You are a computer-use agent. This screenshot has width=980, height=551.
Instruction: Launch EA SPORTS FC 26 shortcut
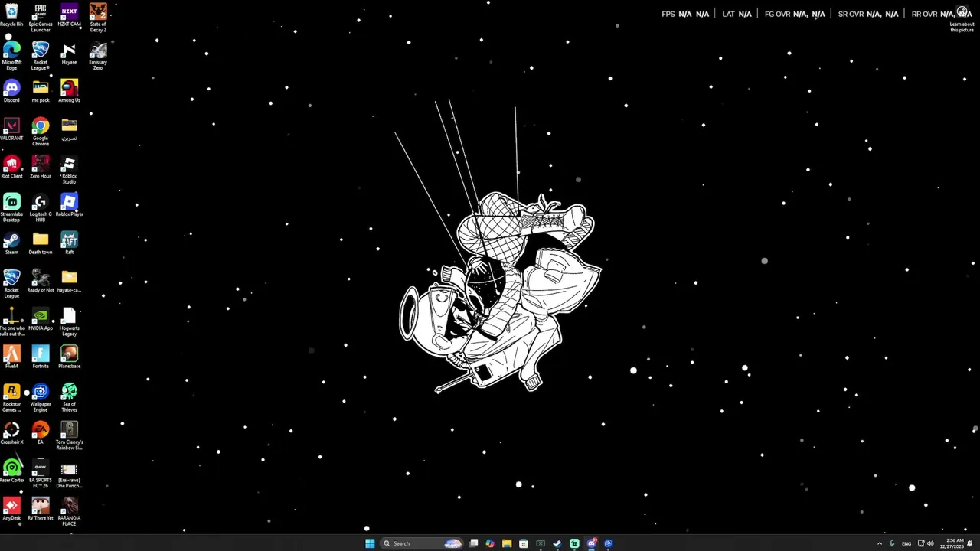click(41, 474)
